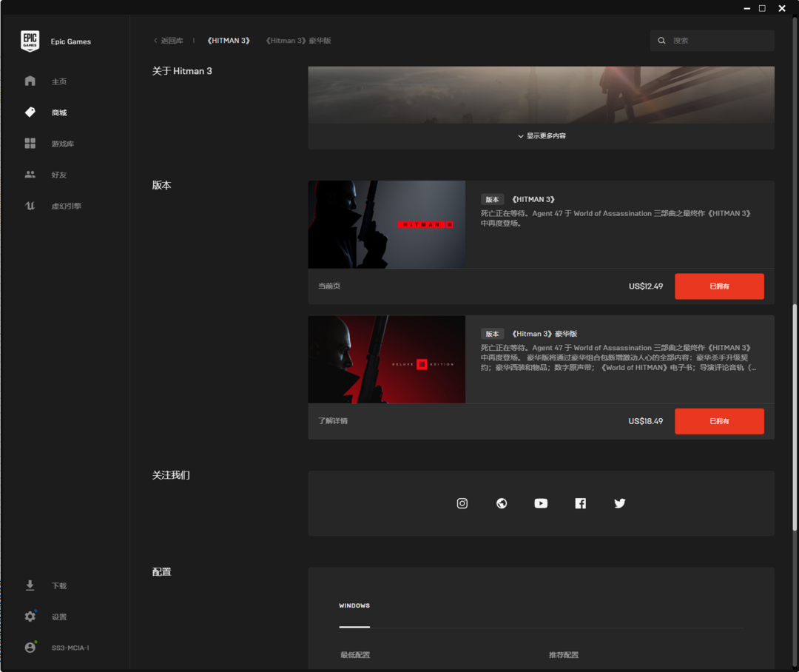The width and height of the screenshot is (799, 672).
Task: Click the 好友 sidebar label
Action: pyautogui.click(x=58, y=175)
